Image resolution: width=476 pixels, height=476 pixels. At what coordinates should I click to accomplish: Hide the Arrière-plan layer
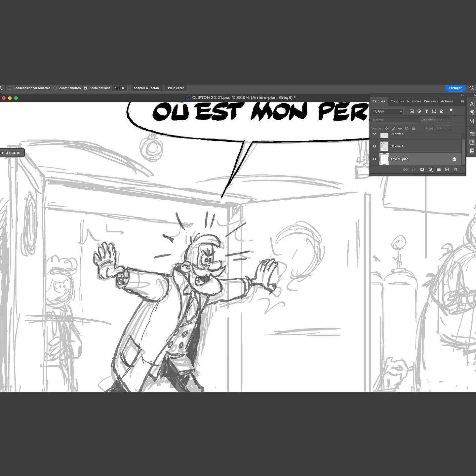375,159
